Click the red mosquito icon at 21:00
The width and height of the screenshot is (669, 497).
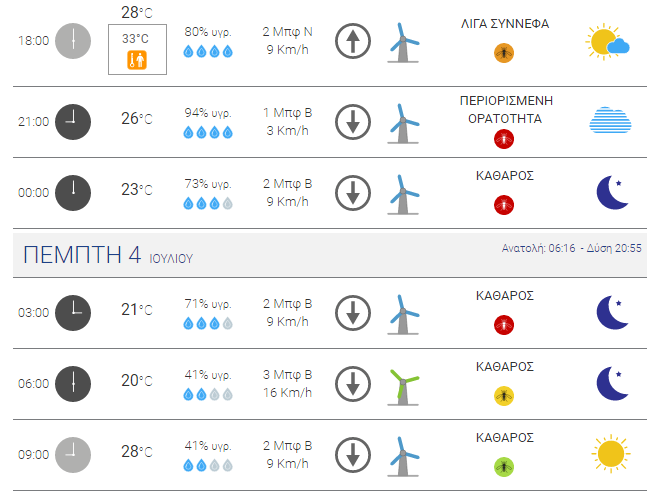click(x=504, y=139)
